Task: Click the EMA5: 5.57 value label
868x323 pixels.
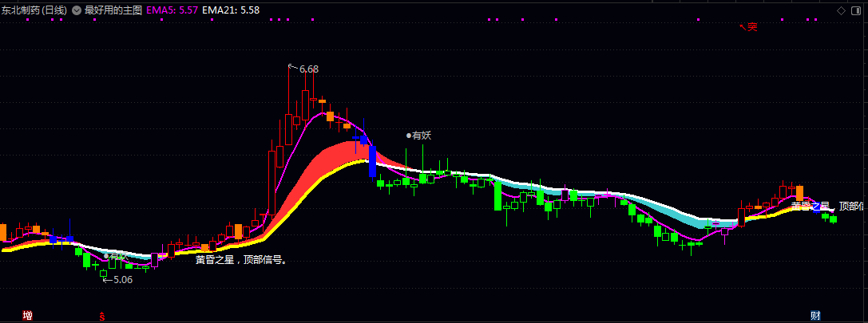Action: point(172,10)
